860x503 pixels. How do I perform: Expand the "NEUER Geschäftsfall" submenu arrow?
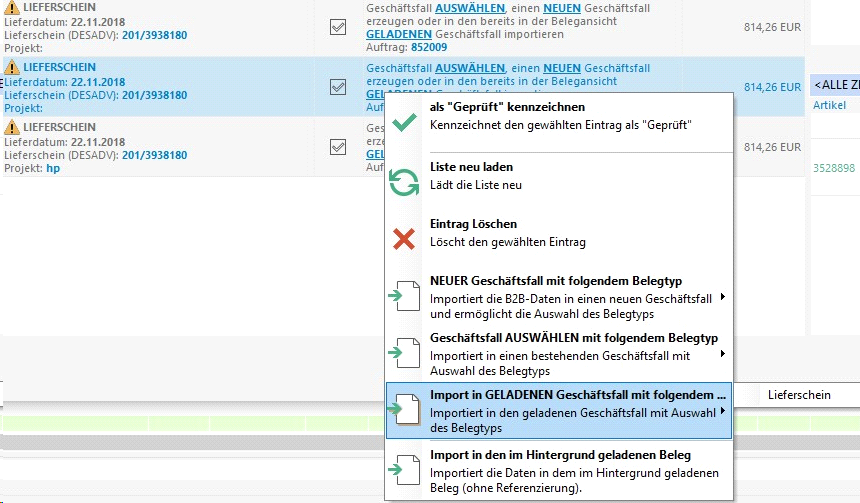723,298
